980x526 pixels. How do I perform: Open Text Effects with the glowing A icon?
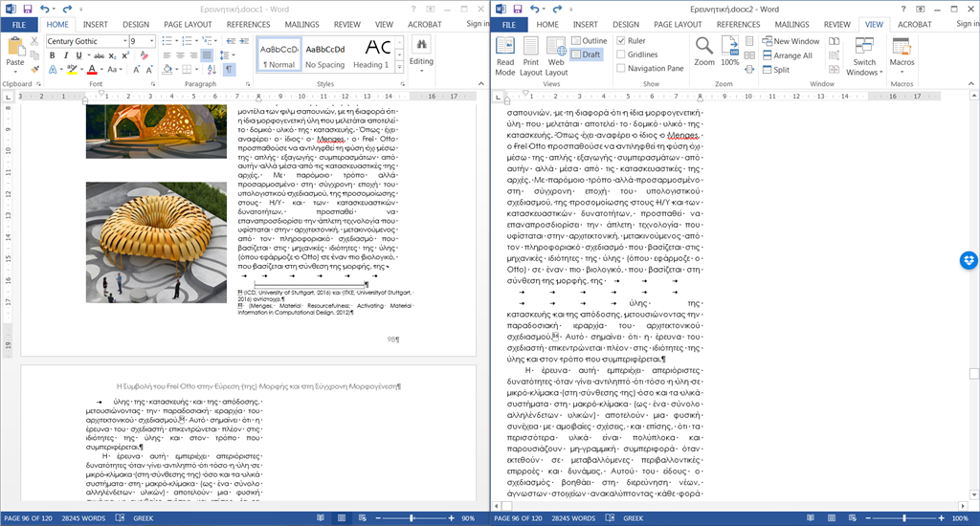(54, 70)
